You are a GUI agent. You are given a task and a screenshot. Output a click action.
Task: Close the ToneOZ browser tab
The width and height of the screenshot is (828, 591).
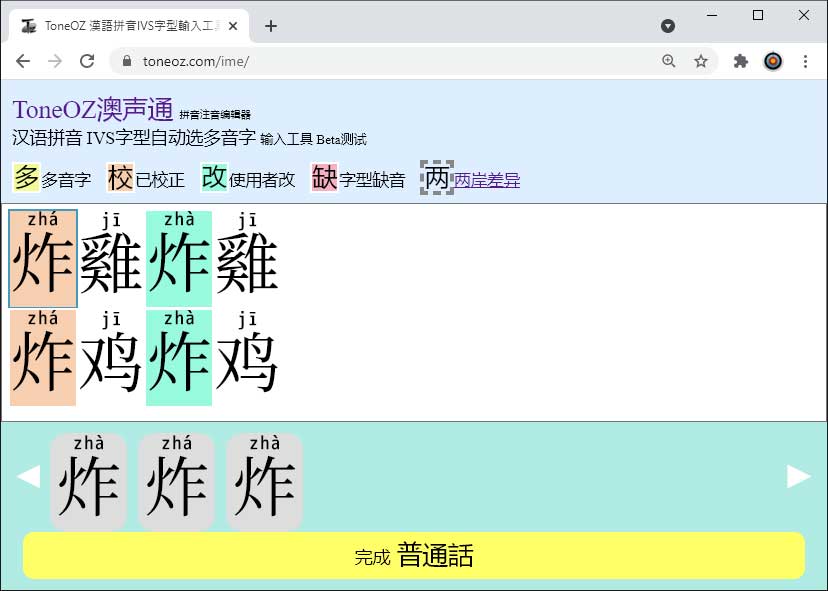233,26
